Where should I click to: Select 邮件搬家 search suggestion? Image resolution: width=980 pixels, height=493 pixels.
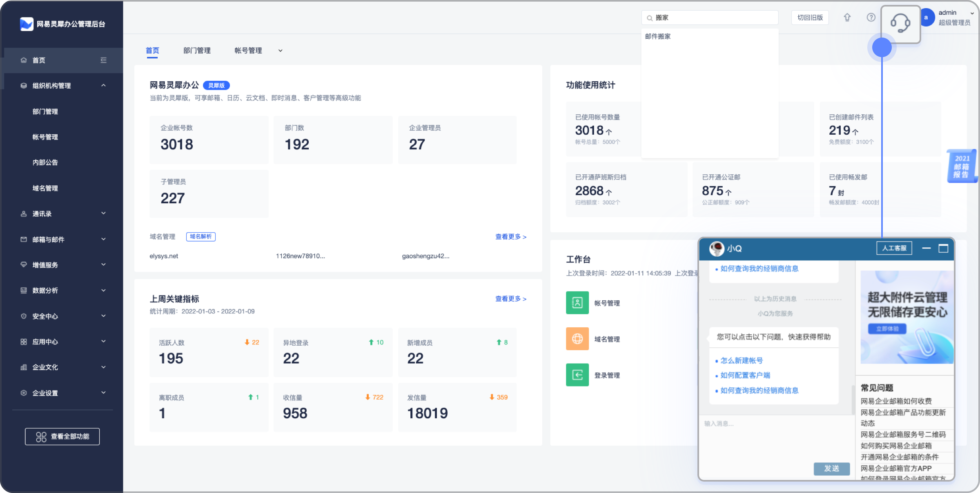658,36
